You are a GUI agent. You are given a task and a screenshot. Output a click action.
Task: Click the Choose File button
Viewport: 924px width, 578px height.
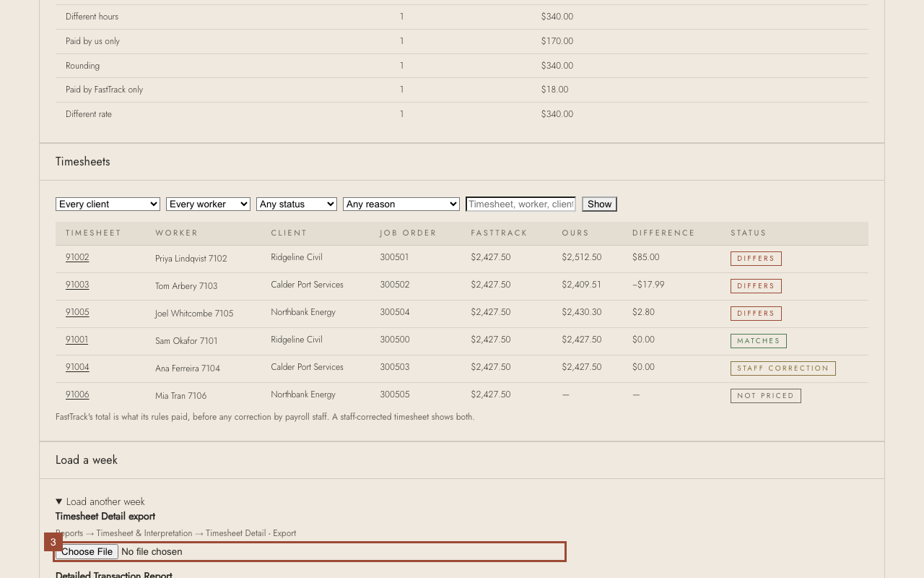(x=87, y=551)
